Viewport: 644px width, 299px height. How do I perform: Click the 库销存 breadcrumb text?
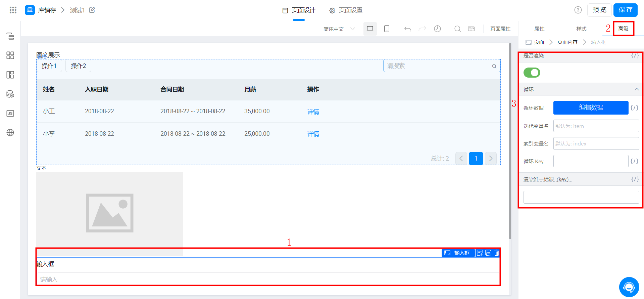(47, 10)
